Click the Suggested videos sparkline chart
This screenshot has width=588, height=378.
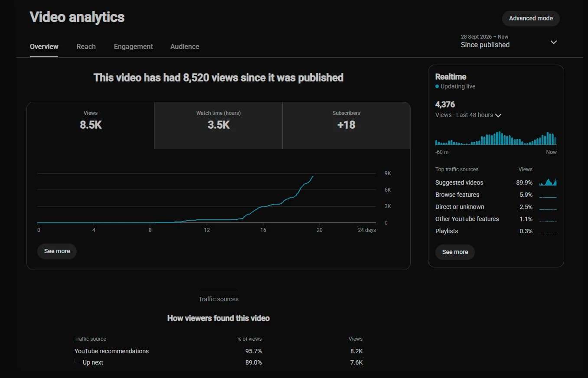pos(548,182)
